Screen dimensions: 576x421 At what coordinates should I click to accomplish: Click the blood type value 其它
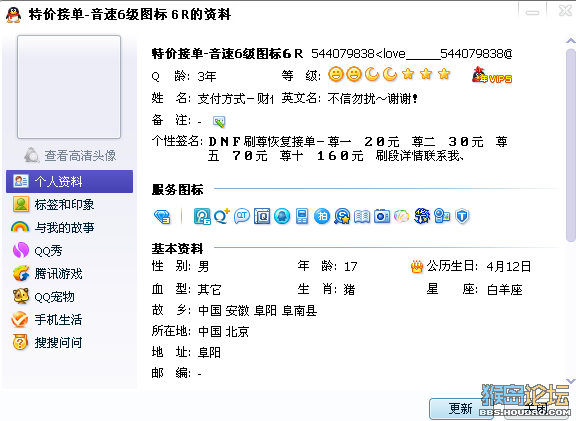tap(209, 290)
